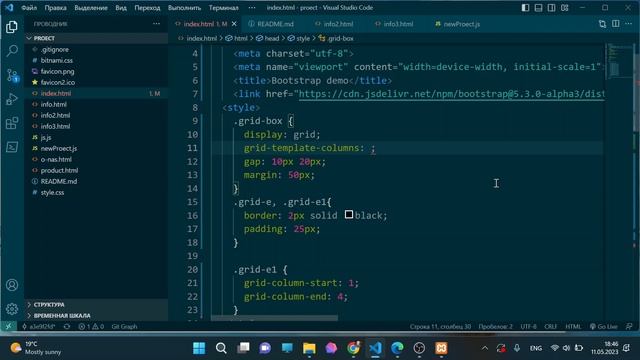Show hidden system tray icons
Screen dimensions: 640x360
485,348
